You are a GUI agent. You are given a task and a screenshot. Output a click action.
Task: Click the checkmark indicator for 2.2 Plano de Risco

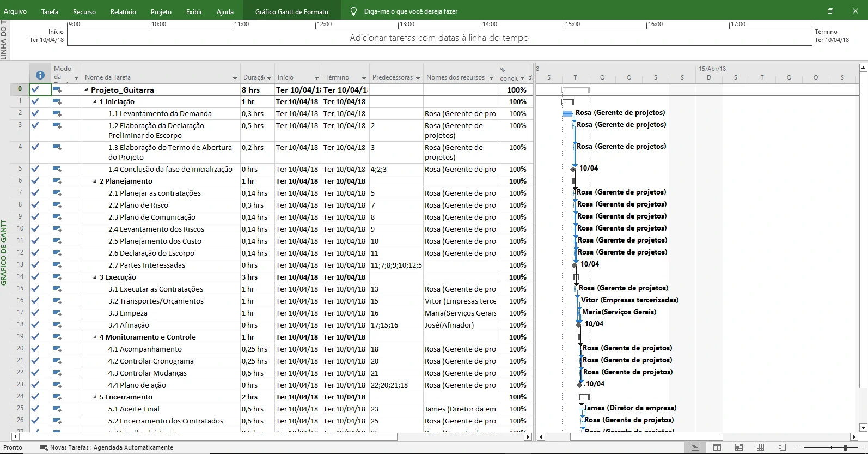pyautogui.click(x=35, y=204)
